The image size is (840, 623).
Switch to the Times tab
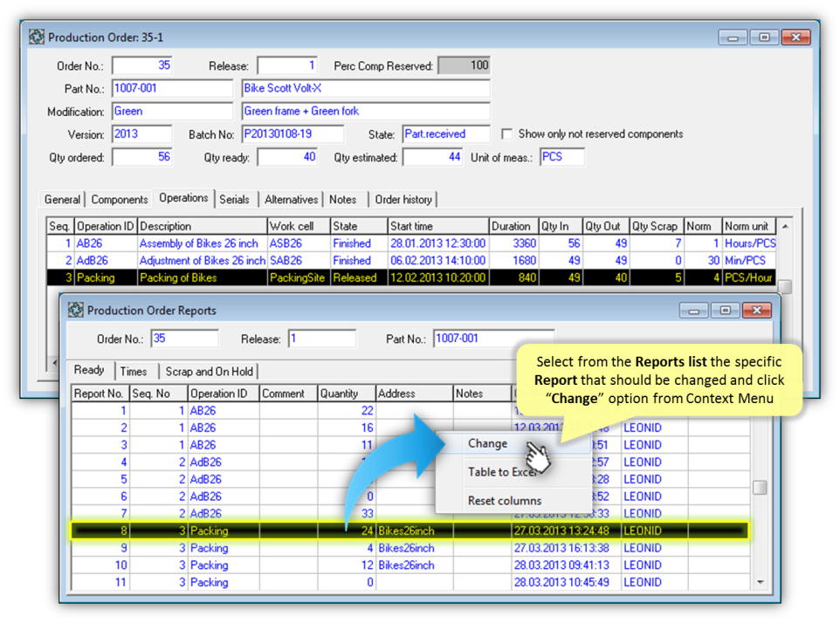[x=134, y=372]
